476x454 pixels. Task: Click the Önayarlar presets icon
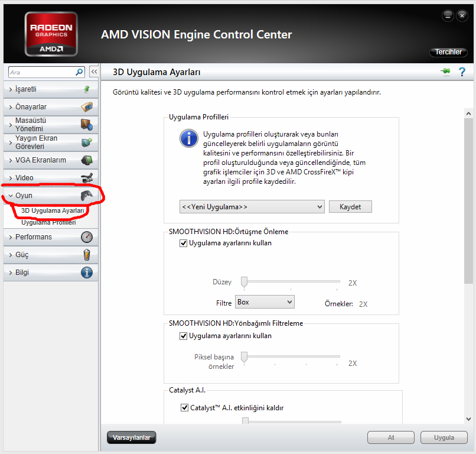pos(87,106)
